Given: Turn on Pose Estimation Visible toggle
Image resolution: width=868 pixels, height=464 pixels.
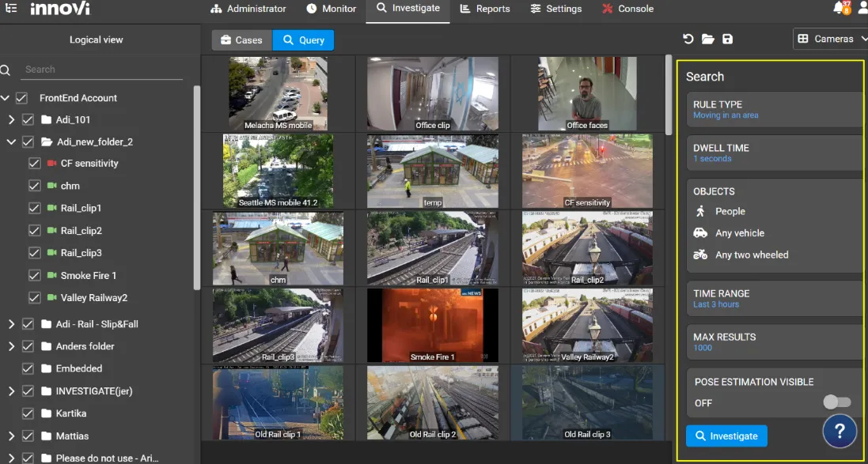Looking at the screenshot, I should click(836, 402).
